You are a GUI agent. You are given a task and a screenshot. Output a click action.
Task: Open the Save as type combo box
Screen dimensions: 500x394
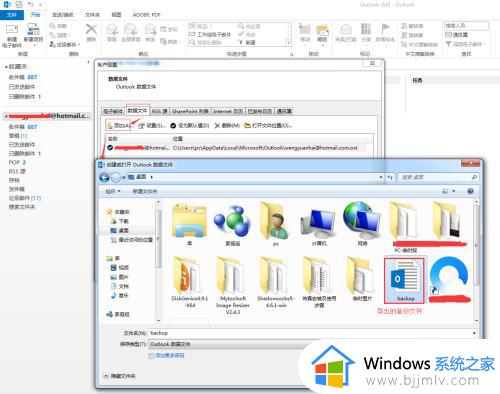tap(230, 344)
